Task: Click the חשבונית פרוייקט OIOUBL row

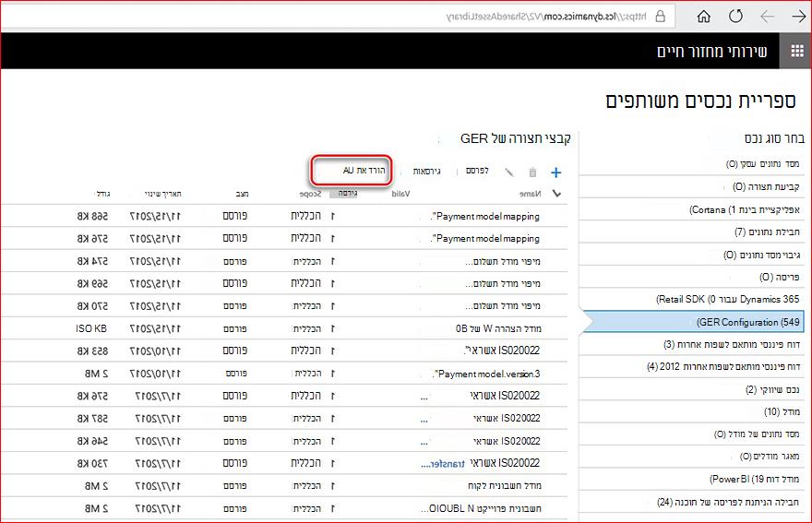Action: pos(284,508)
